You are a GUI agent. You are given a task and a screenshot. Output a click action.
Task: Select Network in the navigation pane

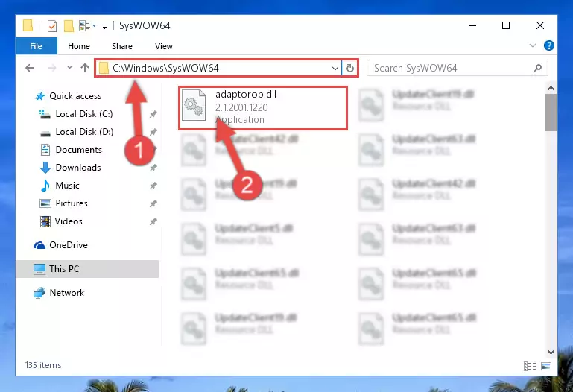66,293
